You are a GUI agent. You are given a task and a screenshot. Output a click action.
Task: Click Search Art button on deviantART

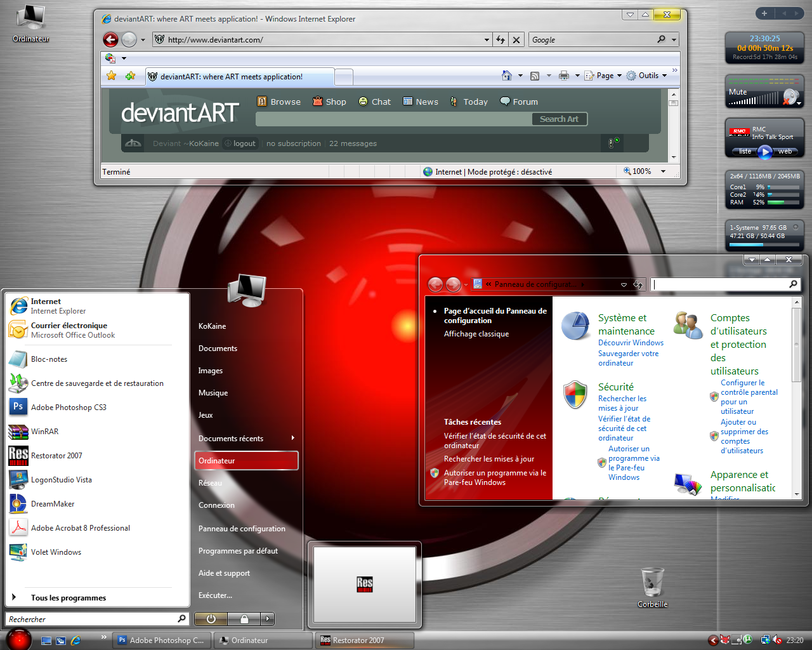(x=559, y=119)
